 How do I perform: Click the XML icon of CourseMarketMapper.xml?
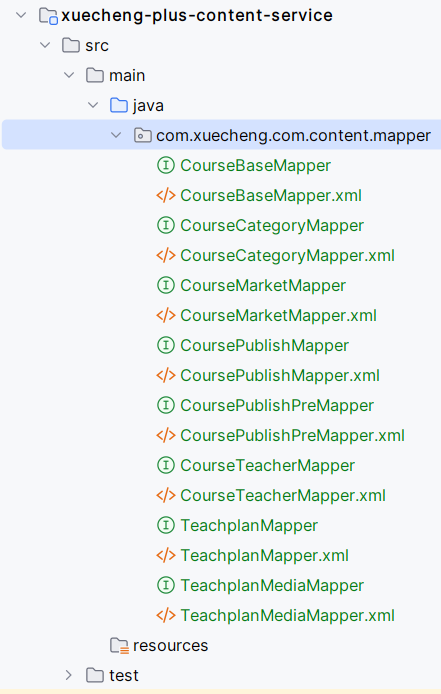coord(166,316)
